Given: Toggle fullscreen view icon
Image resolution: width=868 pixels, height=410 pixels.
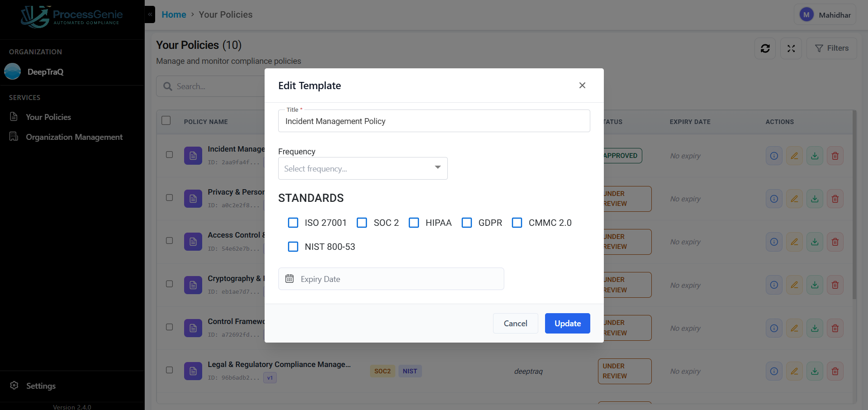Looking at the screenshot, I should tap(791, 48).
